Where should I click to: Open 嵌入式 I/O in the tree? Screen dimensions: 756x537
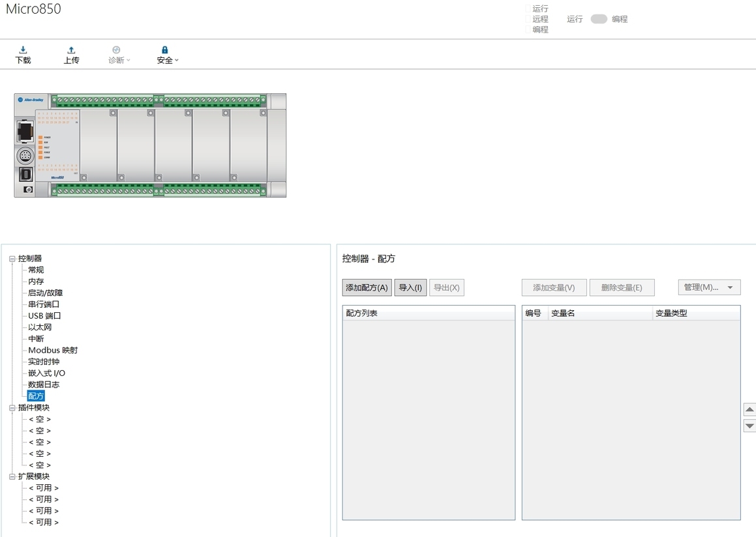(46, 373)
